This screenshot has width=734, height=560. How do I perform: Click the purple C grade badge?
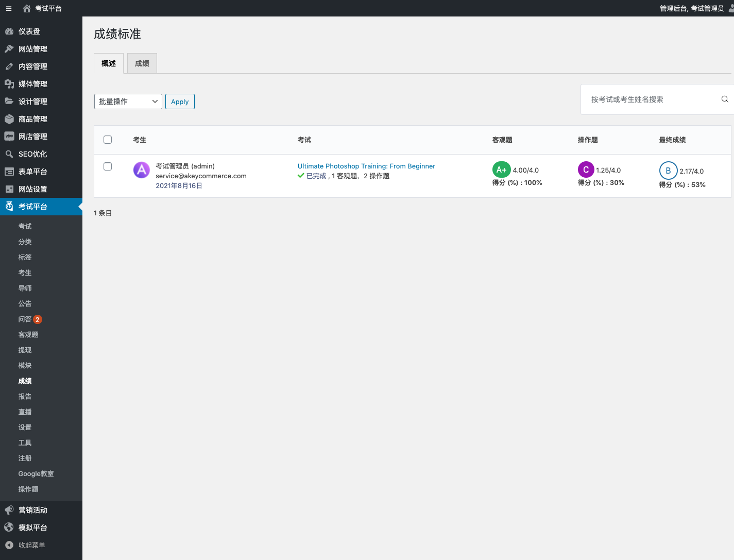coord(586,169)
